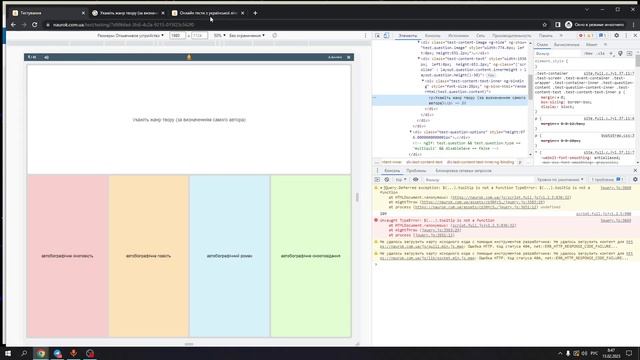Toggle the live expression eye icon
Image resolution: width=640 pixels, height=360 pixels.
(x=416, y=180)
